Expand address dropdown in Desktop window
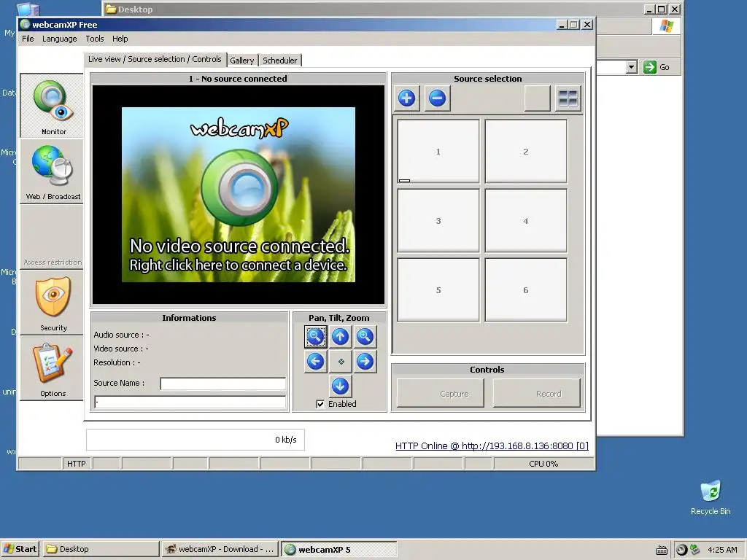 632,67
